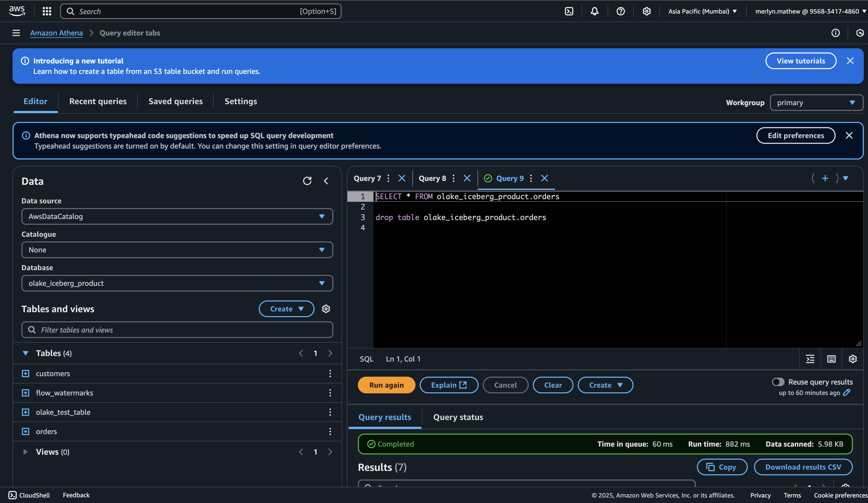Open Tables and views settings gear
This screenshot has width=868, height=503.
pyautogui.click(x=326, y=309)
